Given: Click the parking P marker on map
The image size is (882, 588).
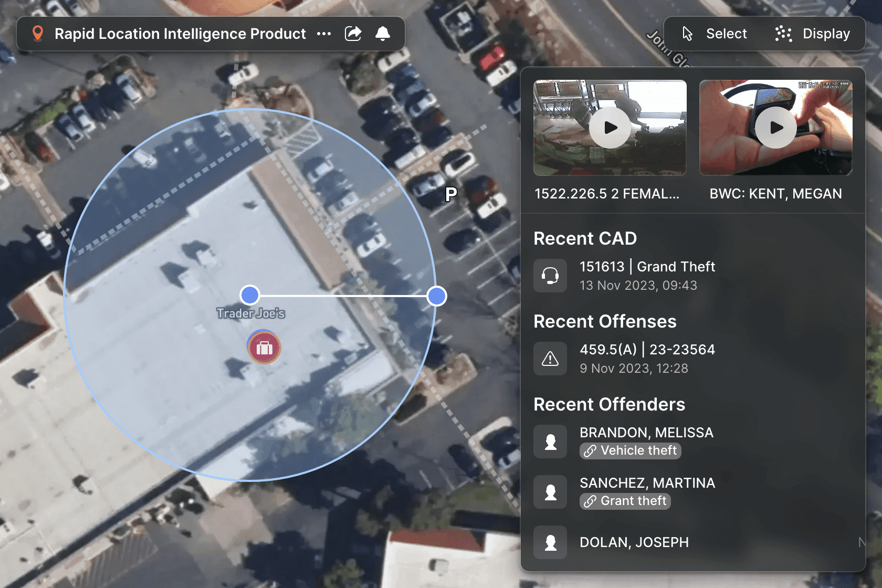Looking at the screenshot, I should click(451, 194).
